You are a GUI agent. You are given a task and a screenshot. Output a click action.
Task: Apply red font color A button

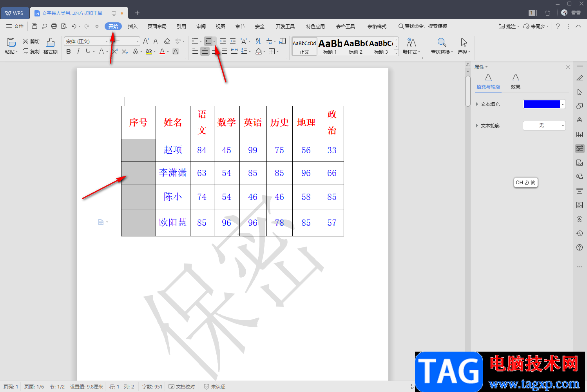(x=162, y=51)
